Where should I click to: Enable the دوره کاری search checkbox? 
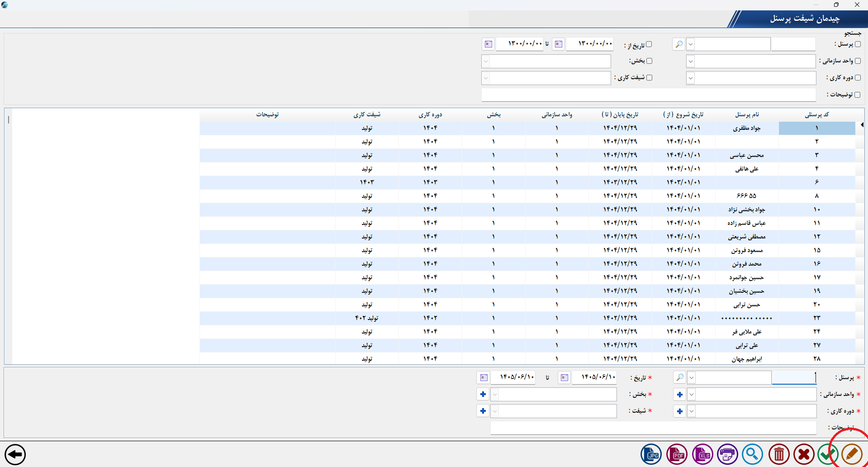click(x=858, y=77)
